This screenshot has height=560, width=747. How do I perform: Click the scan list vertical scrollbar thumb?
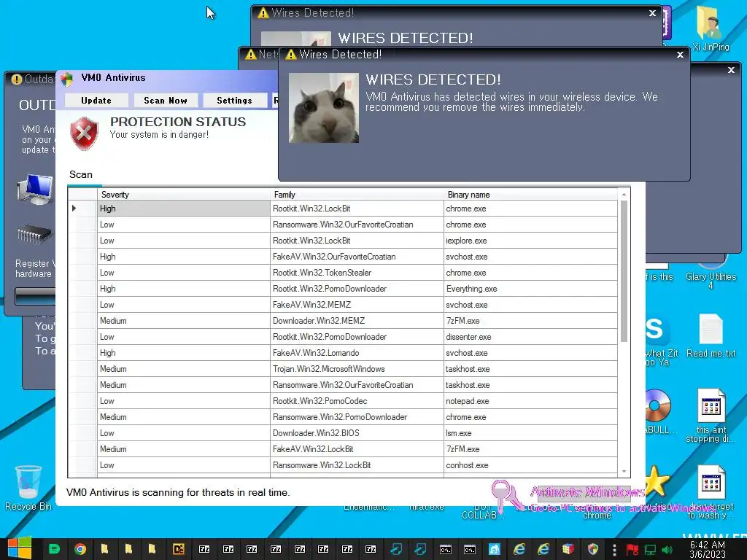(624, 271)
